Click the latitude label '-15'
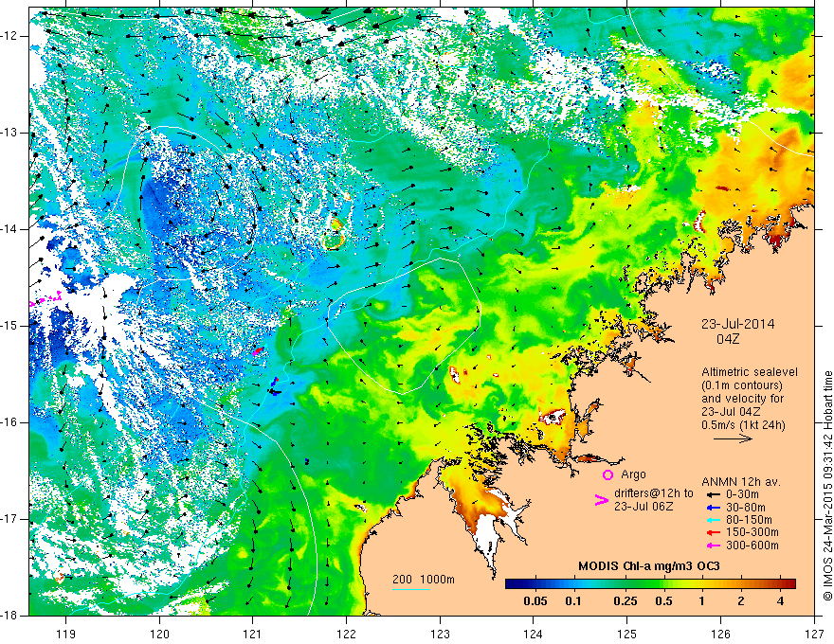This screenshot has height=644, width=834. (9, 326)
